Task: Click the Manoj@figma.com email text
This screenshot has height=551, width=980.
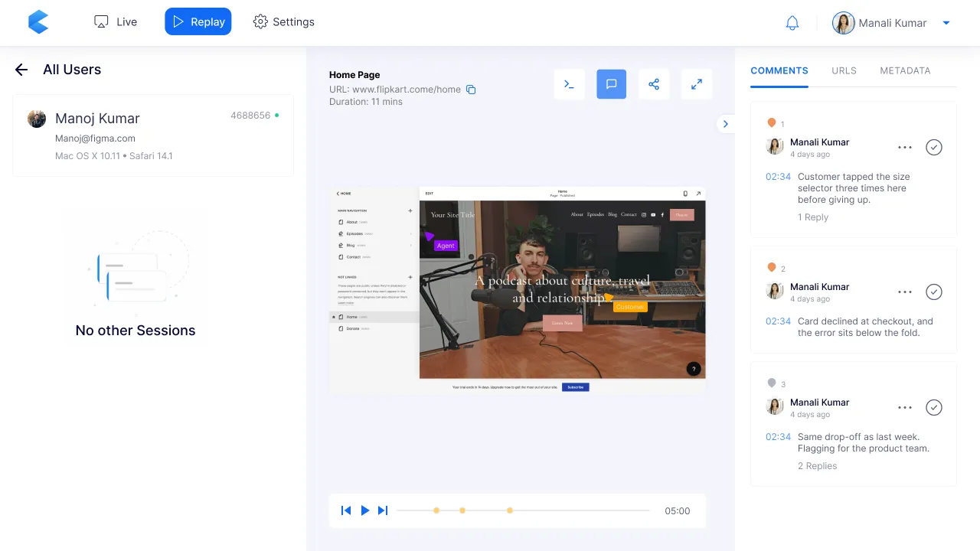Action: coord(95,139)
